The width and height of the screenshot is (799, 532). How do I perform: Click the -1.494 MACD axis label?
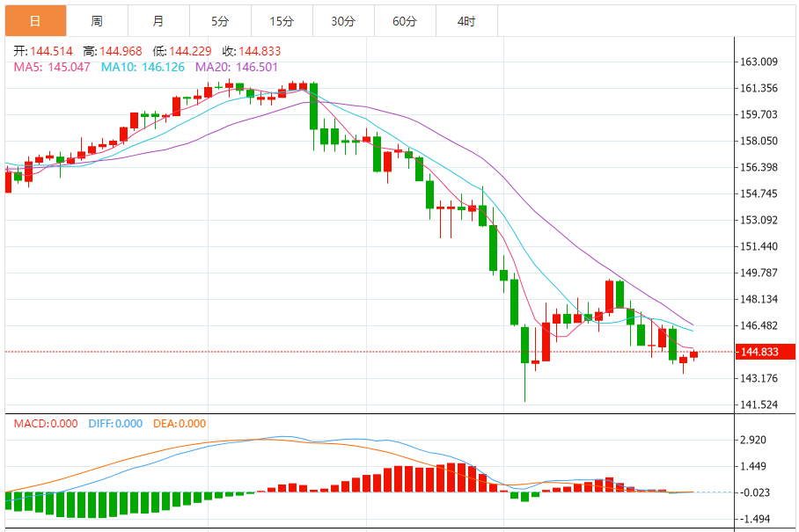pos(755,520)
